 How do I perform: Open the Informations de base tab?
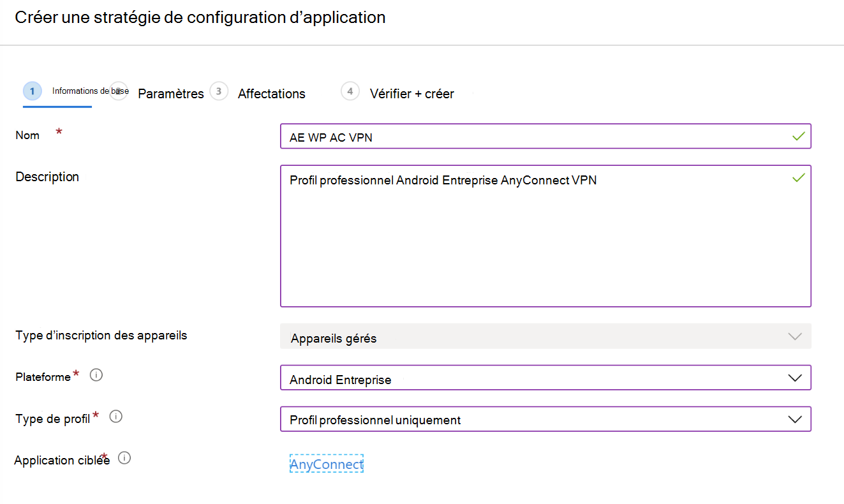pyautogui.click(x=91, y=91)
